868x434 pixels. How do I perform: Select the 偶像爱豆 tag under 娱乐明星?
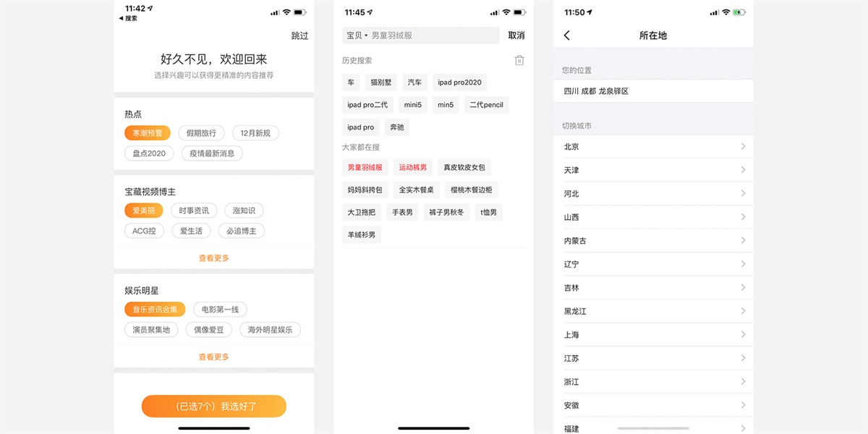208,328
